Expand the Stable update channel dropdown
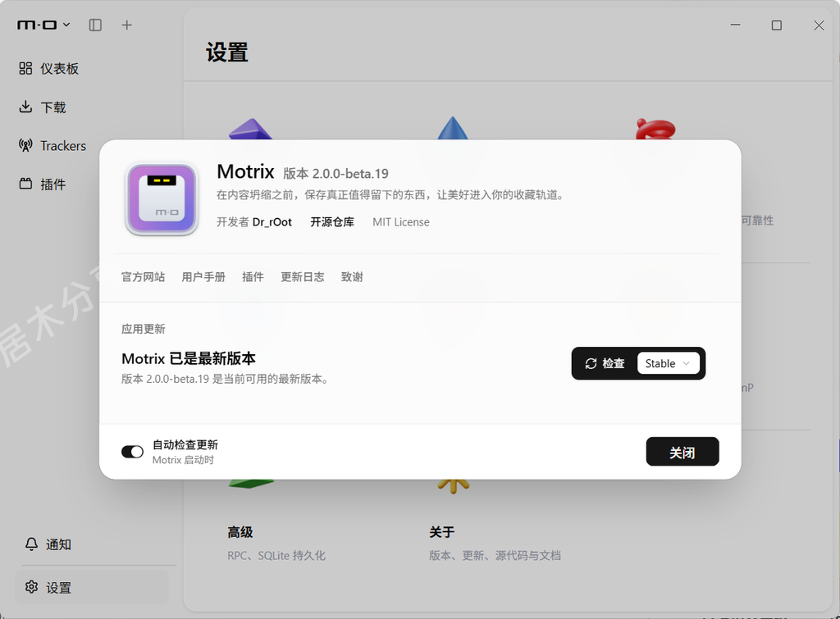The image size is (840, 619). [668, 363]
